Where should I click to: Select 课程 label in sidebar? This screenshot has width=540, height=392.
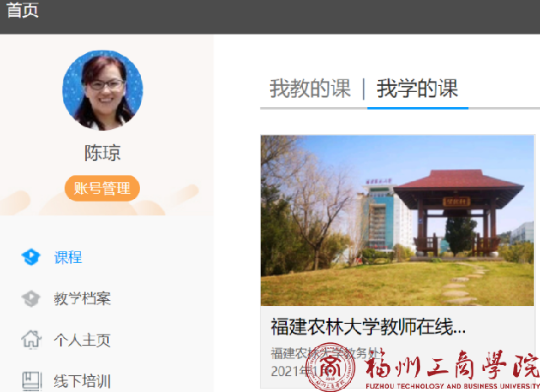(x=67, y=257)
